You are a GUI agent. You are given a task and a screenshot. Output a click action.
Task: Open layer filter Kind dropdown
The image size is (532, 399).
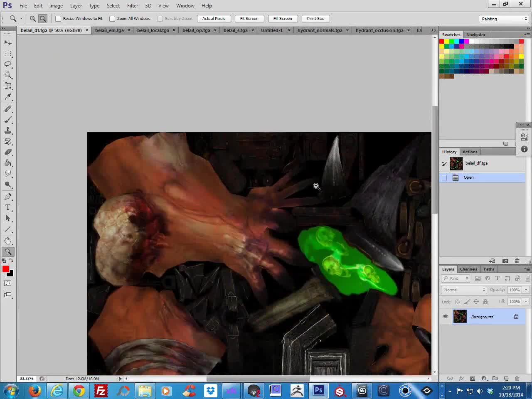click(x=456, y=278)
